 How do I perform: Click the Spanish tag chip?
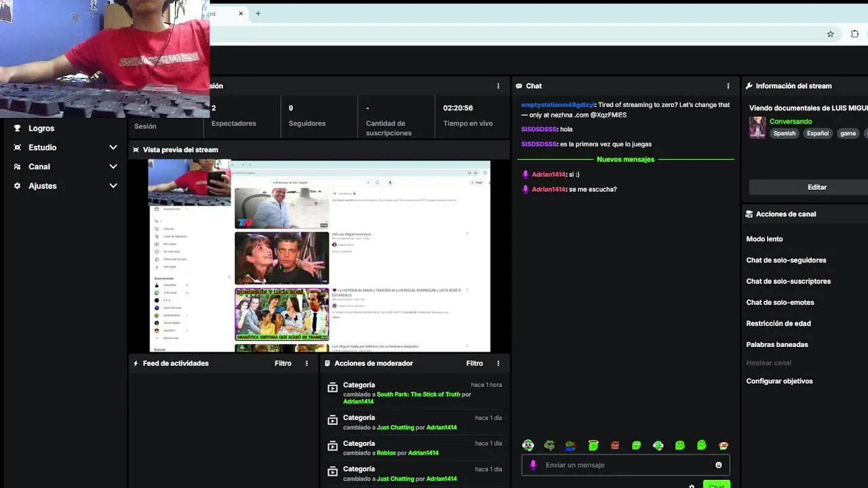[785, 134]
